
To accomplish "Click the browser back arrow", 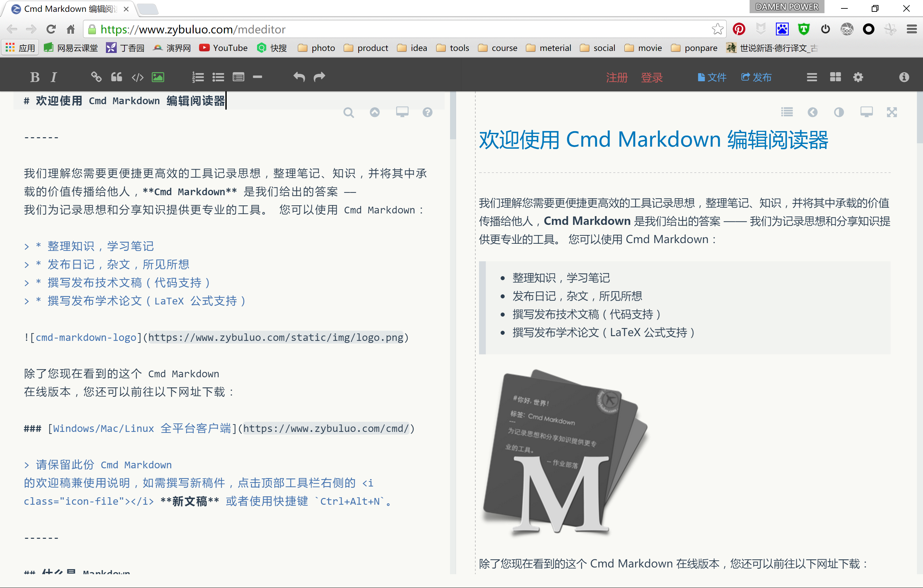I will [x=12, y=29].
